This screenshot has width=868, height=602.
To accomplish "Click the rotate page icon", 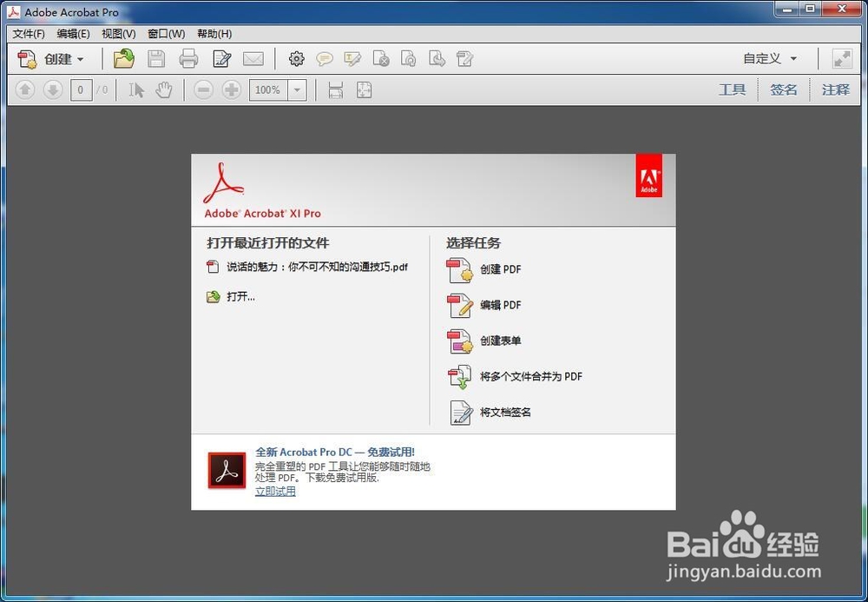I will pos(409,59).
